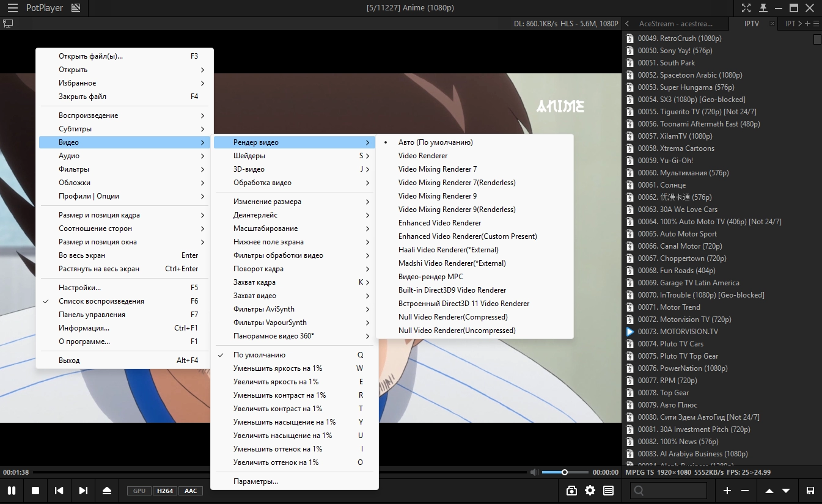822x504 pixels.
Task: Click the Stop playback icon
Action: 35,491
